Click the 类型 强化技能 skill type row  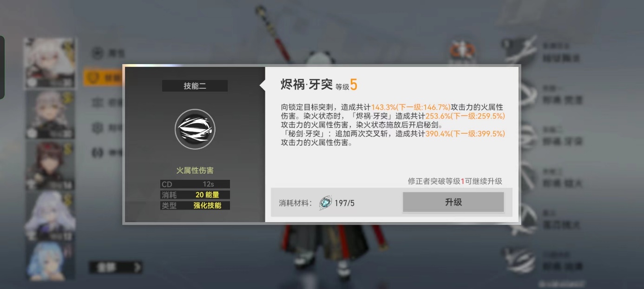[195, 205]
